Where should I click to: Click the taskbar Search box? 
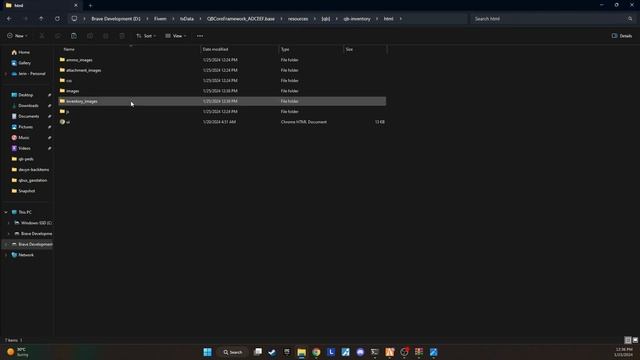point(232,352)
